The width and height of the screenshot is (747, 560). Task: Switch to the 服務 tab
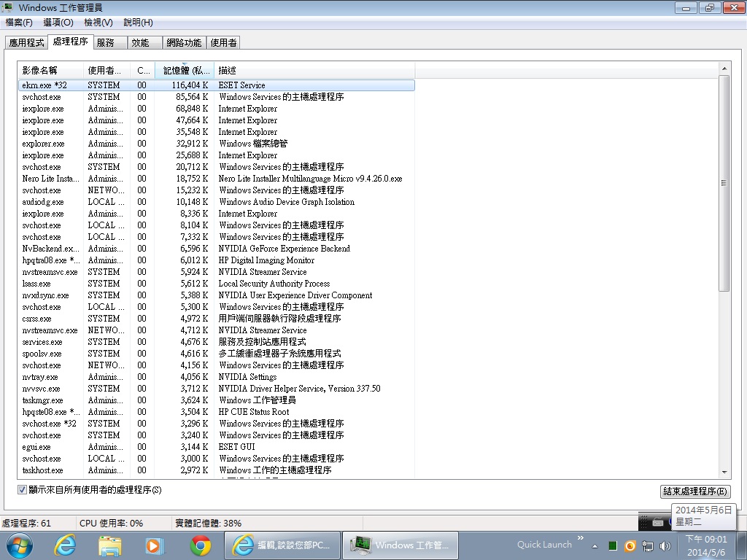(111, 42)
